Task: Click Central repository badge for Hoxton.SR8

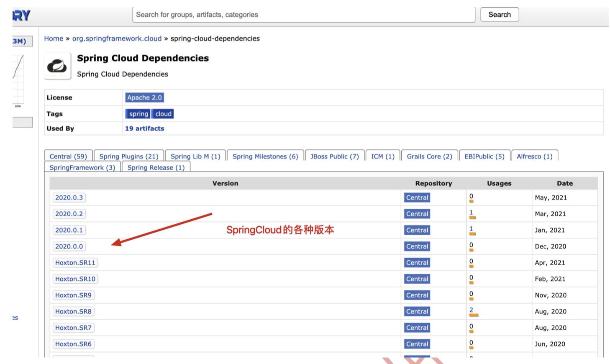Action: (x=417, y=312)
